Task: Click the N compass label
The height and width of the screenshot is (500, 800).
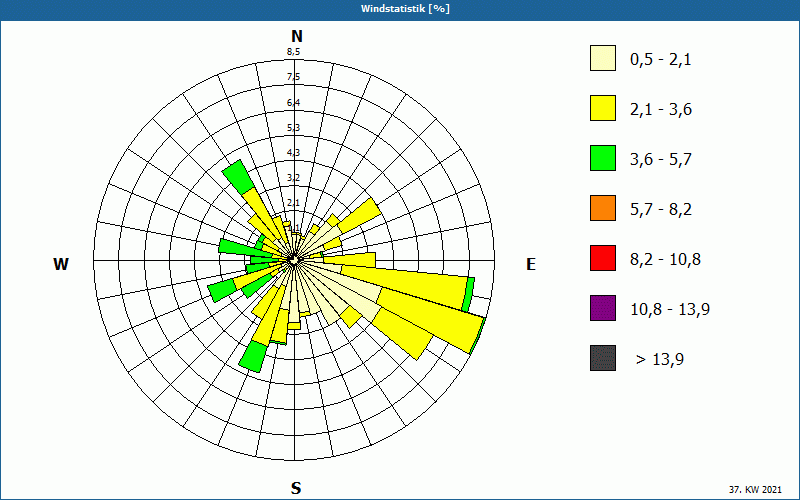Action: pos(296,36)
